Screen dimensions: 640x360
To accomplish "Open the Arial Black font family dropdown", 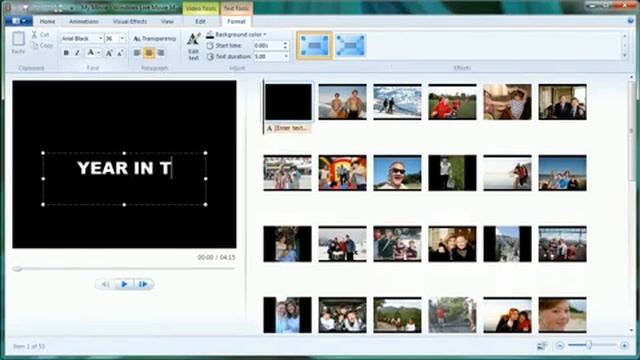I will pyautogui.click(x=100, y=38).
